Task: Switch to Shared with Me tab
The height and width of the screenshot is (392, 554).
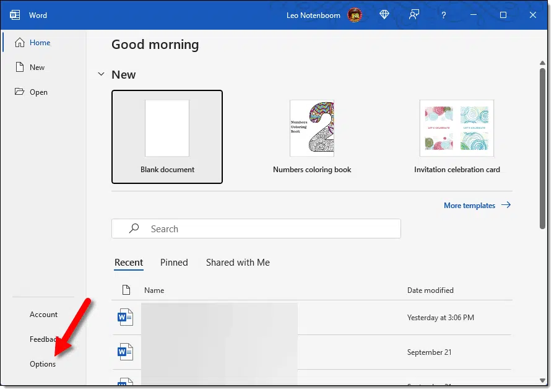Action: [238, 263]
